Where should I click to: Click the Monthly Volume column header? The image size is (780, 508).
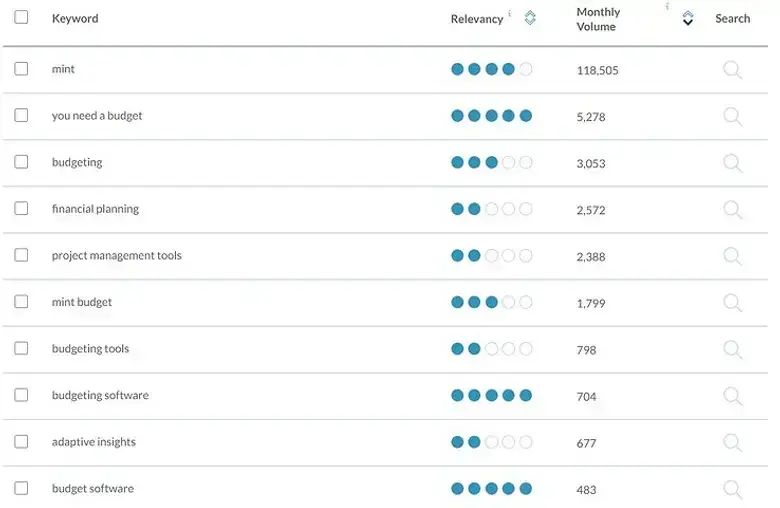(x=598, y=19)
